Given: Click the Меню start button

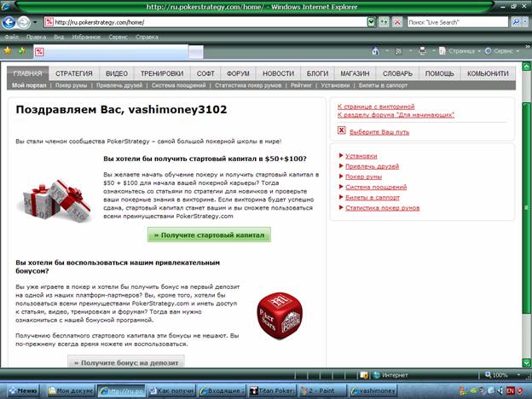Looking at the screenshot, I should (x=23, y=390).
